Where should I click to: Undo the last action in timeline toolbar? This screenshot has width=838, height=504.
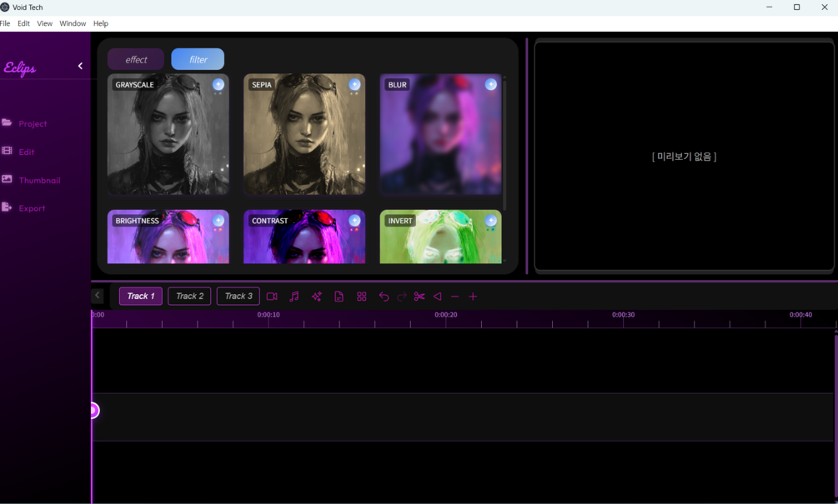click(x=384, y=297)
